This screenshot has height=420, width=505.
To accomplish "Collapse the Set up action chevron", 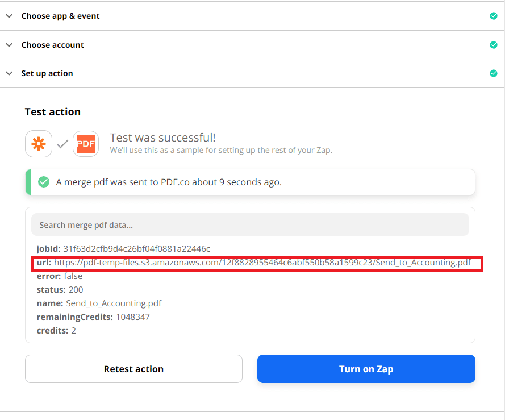I will 9,73.
